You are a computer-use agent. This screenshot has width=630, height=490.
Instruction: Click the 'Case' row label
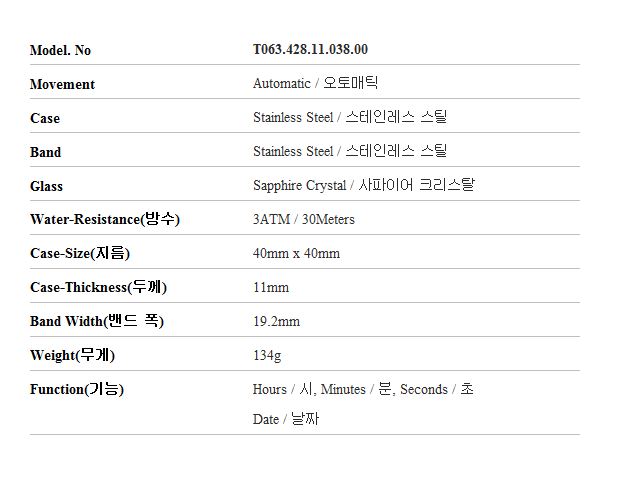45,118
